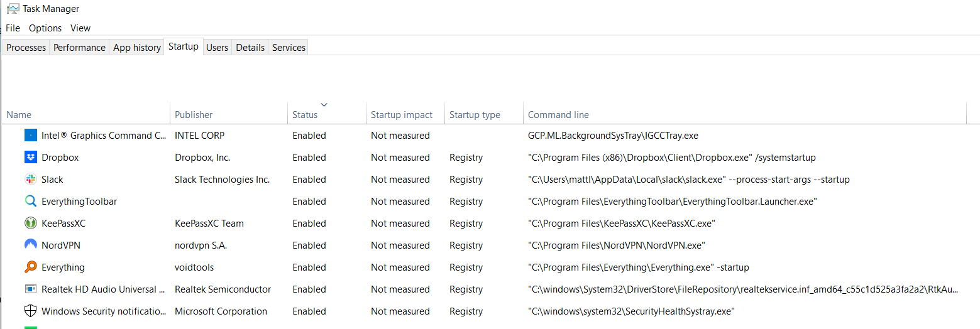Screen dimensions: 980x329
Task: Open the Options menu
Action: click(x=45, y=28)
